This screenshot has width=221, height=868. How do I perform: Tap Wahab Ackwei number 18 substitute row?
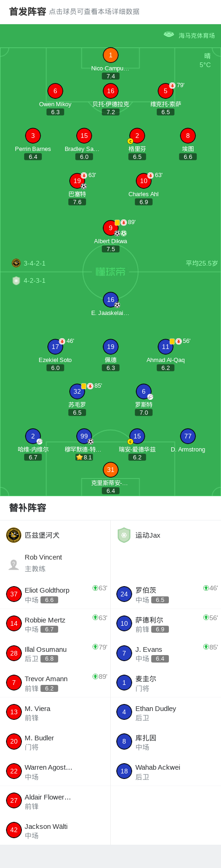pyautogui.click(x=166, y=771)
